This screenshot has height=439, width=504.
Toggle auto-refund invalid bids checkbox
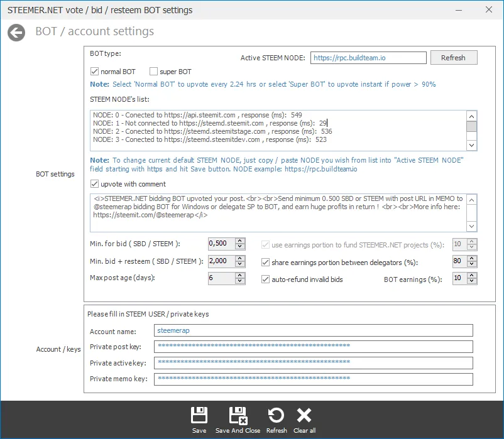coord(265,279)
